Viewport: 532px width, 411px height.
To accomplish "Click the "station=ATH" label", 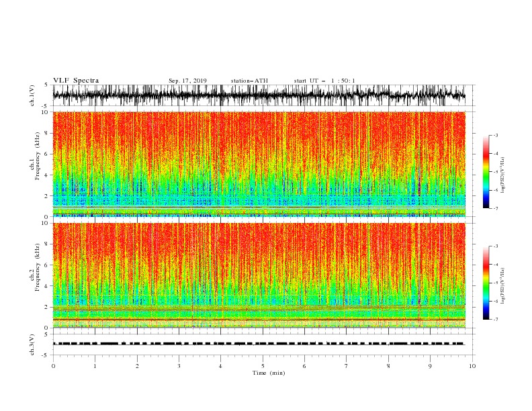I will pos(249,81).
